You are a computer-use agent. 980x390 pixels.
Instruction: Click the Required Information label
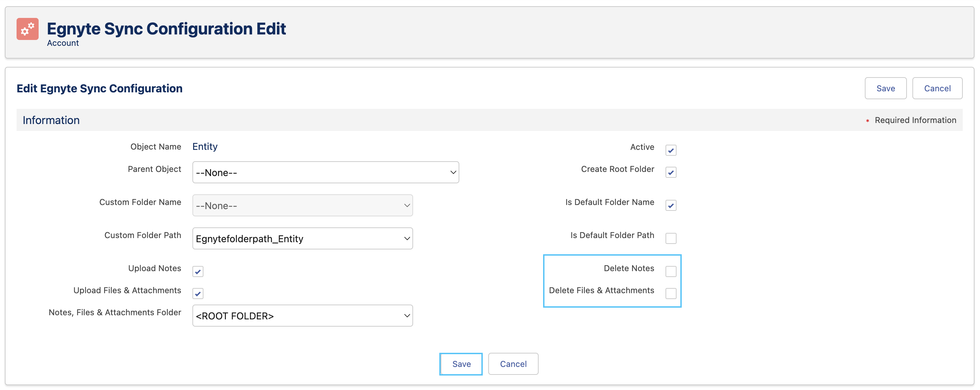point(915,120)
